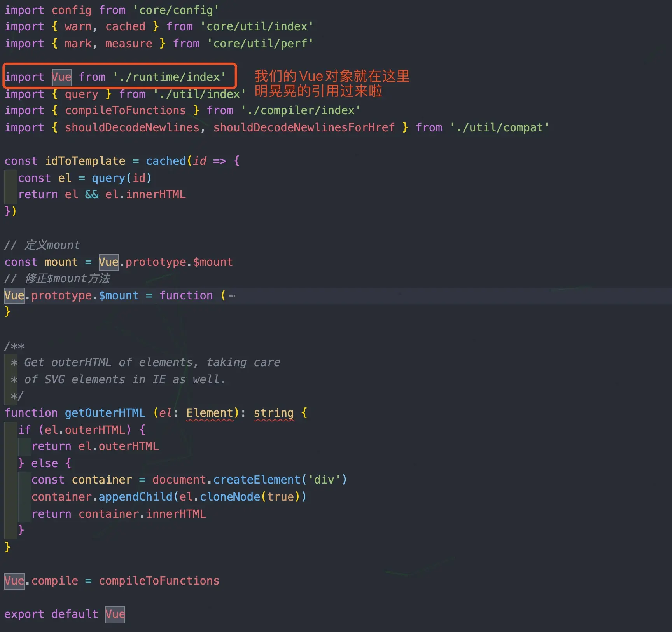
Task: Click Vue on the export default line
Action: tap(115, 614)
